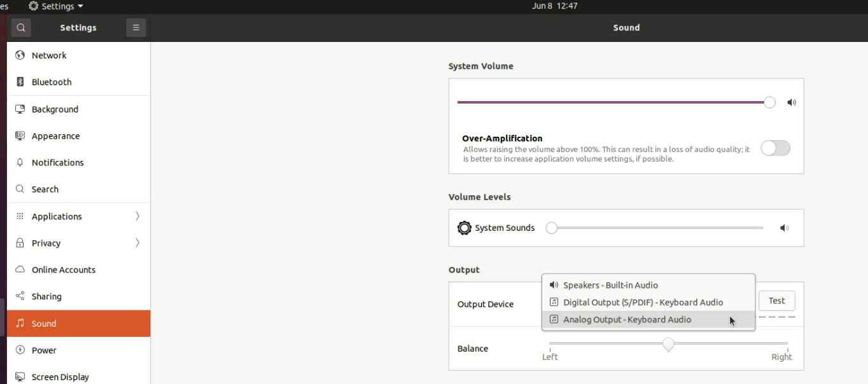The height and width of the screenshot is (384, 868).
Task: Click the Applications grid icon
Action: pyautogui.click(x=20, y=216)
